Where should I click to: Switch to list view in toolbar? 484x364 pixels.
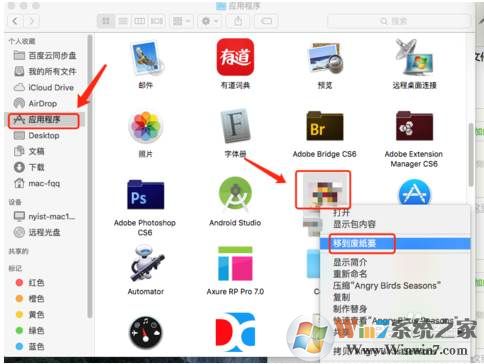[x=123, y=21]
